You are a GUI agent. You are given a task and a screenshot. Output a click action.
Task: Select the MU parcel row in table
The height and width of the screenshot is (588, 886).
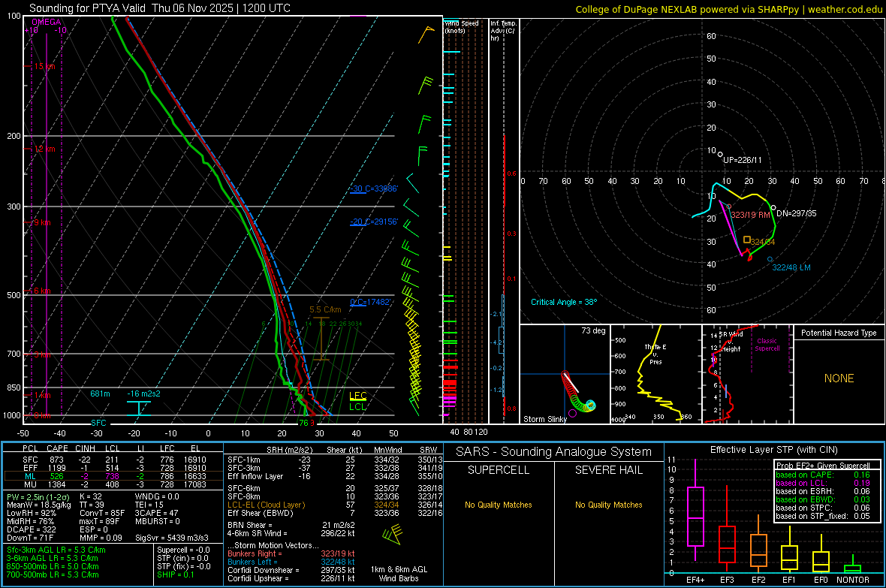pos(113,484)
